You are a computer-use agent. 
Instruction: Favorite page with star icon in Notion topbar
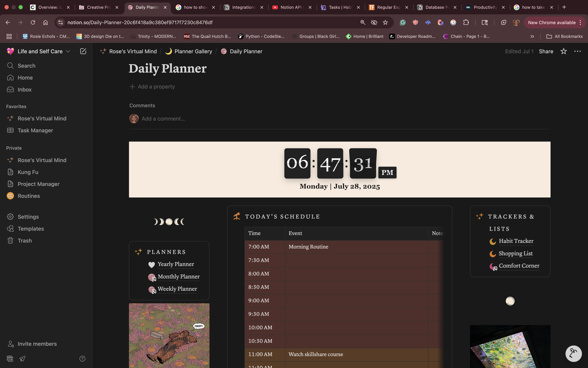[x=563, y=51]
